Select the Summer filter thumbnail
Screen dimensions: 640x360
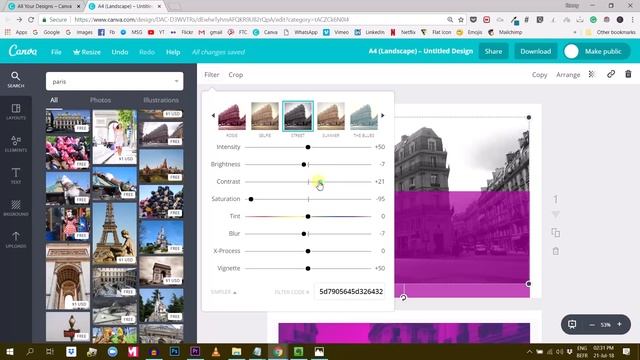[x=331, y=116]
